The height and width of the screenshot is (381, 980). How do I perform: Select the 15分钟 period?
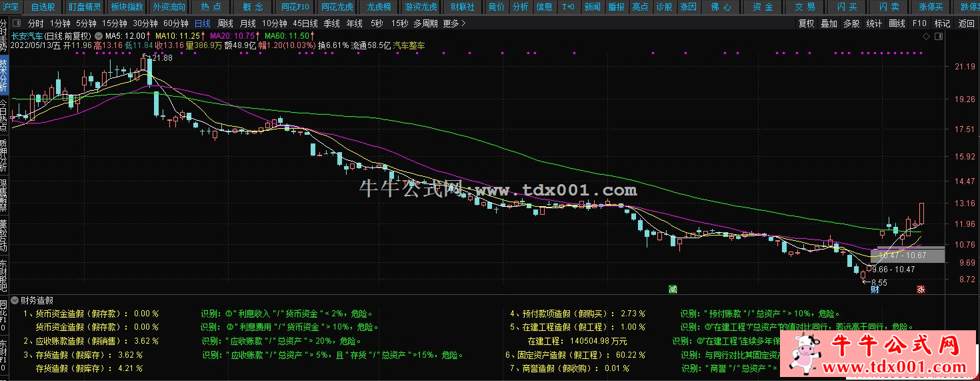(114, 24)
